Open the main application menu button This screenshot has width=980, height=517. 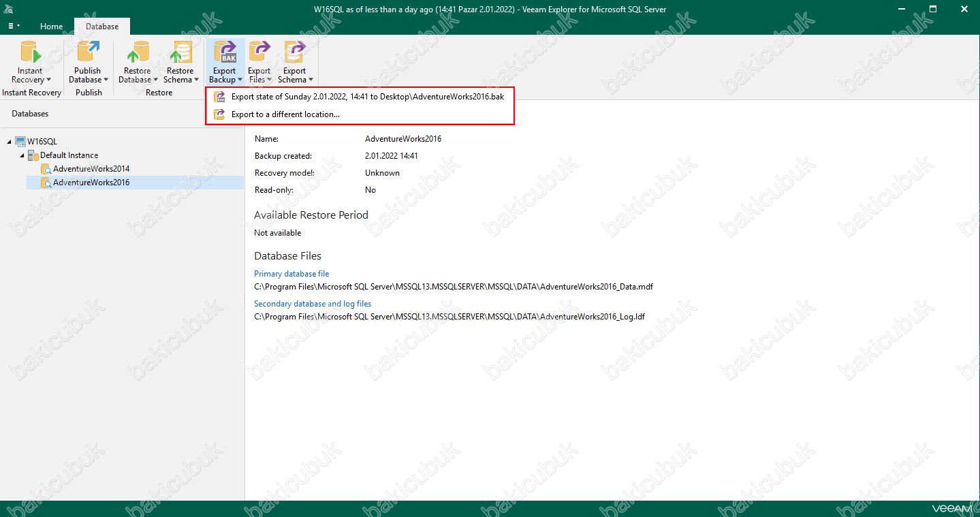click(x=14, y=26)
